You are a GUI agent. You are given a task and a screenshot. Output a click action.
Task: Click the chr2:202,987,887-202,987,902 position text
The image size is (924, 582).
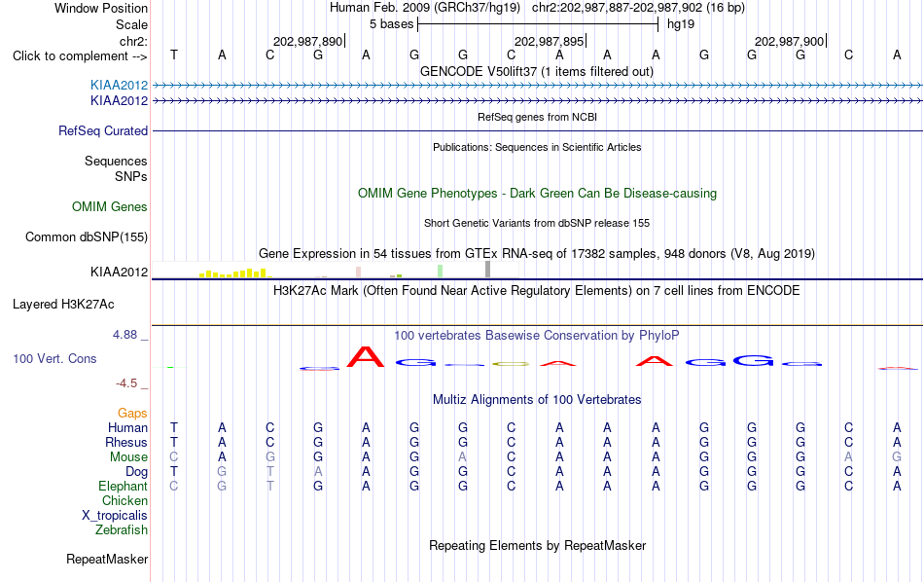pos(638,8)
